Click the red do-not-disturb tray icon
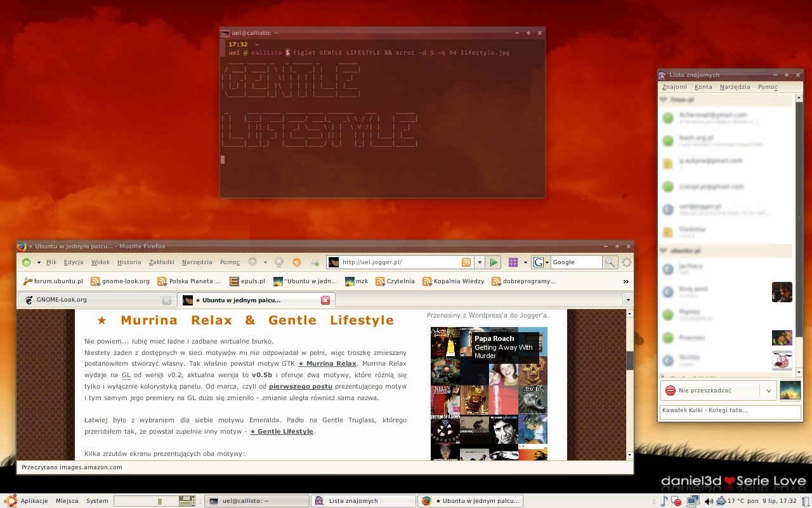 click(678, 502)
